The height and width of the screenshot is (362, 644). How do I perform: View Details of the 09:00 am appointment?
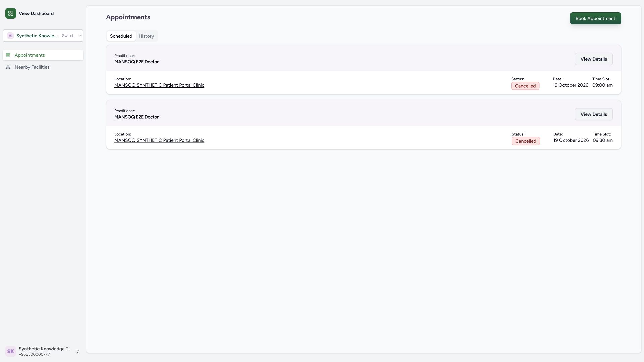(594, 59)
